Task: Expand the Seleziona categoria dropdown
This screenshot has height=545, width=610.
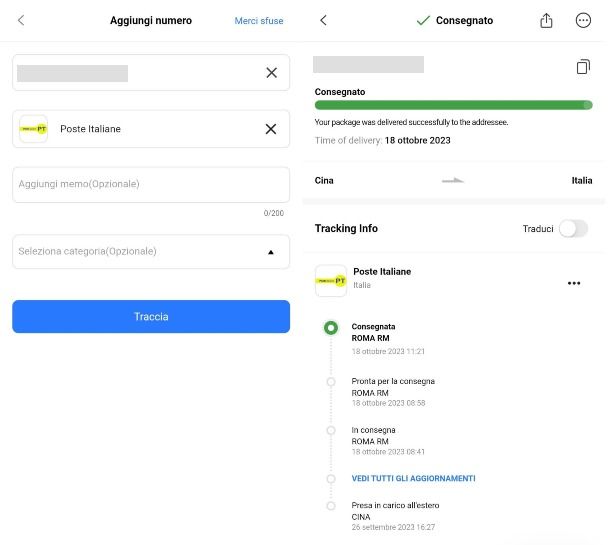Action: click(x=151, y=252)
